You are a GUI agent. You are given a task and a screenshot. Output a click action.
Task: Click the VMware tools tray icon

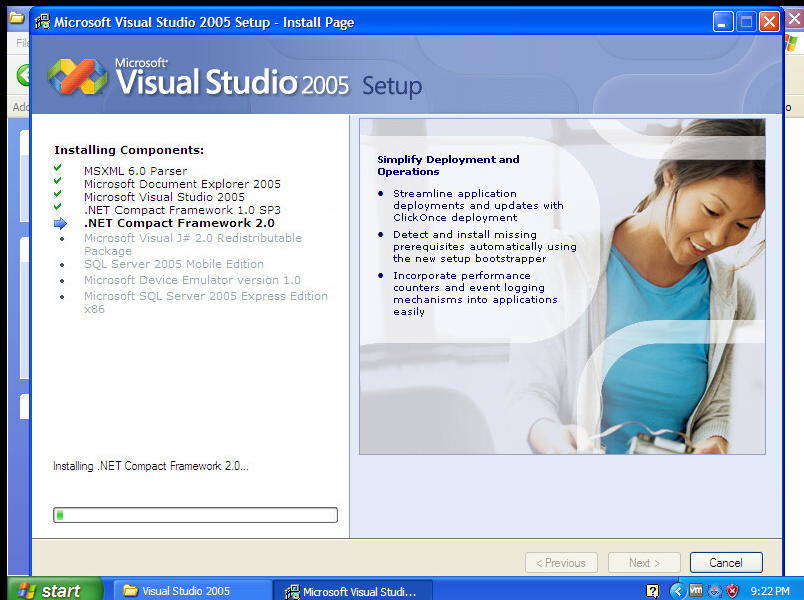696,590
